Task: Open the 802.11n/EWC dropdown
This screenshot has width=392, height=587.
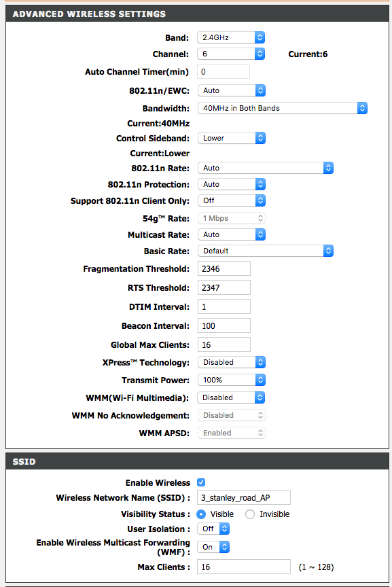Action: click(x=232, y=90)
